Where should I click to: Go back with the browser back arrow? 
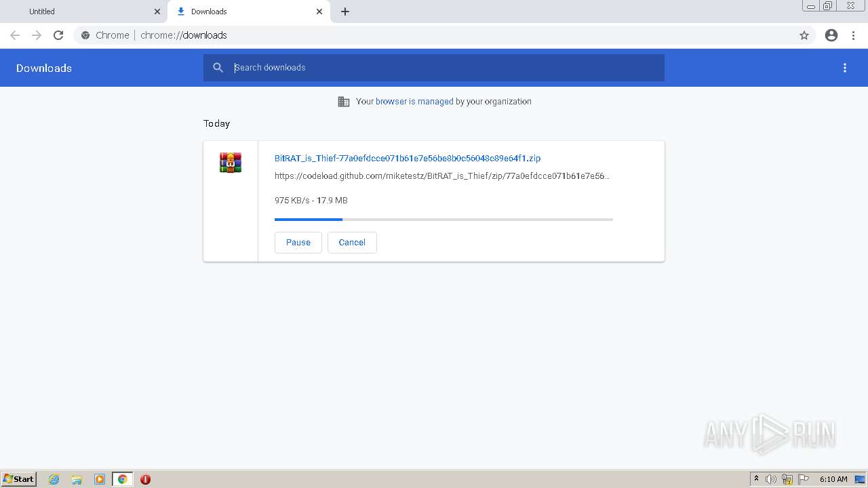click(x=15, y=35)
